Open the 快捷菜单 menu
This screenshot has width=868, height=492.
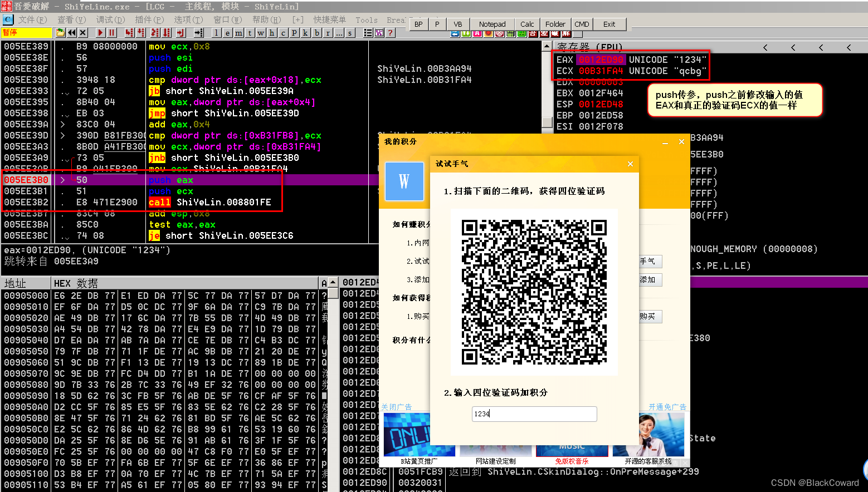point(329,20)
